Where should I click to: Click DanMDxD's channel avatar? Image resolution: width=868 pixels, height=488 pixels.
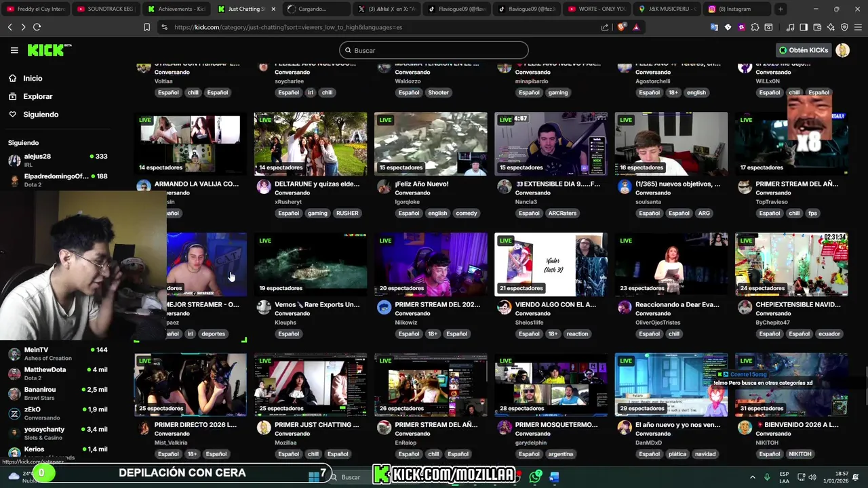click(x=625, y=428)
